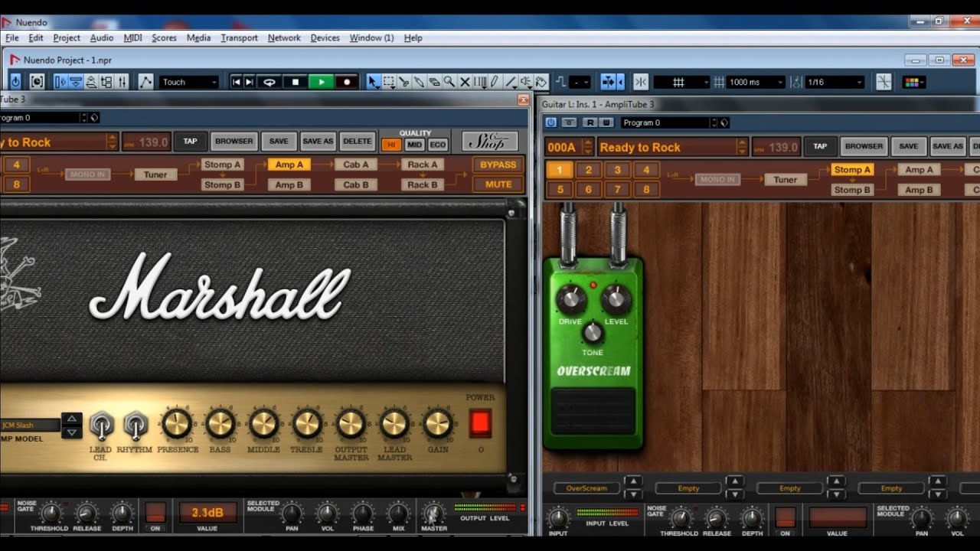The width and height of the screenshot is (980, 551).
Task: Click the DELETE preset button
Action: [357, 142]
